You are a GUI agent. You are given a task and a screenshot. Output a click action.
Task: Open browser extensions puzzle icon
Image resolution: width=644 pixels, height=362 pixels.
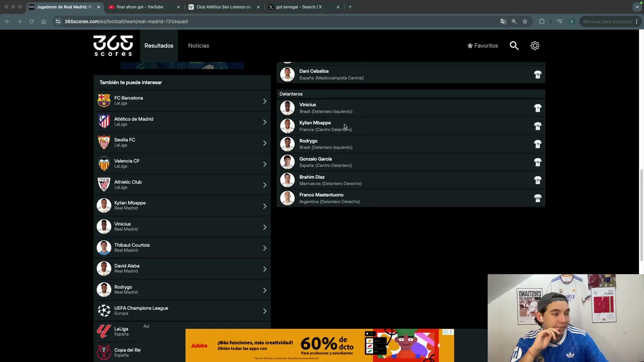pos(542,22)
